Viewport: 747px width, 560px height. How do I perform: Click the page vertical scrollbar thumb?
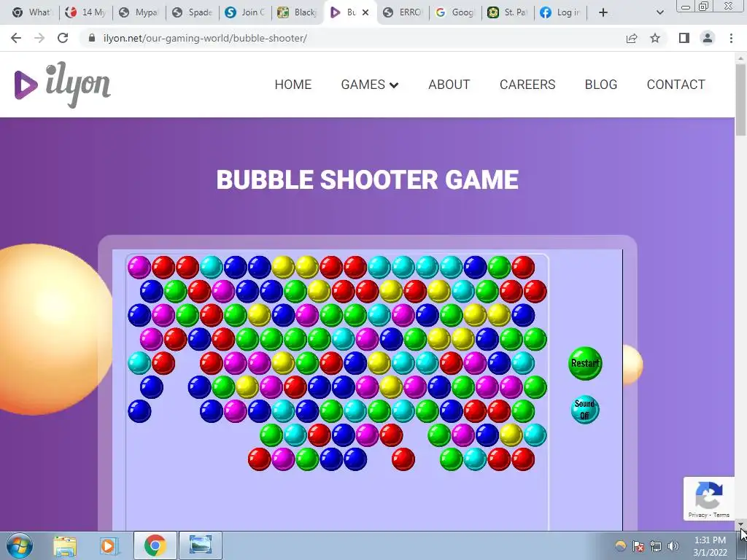(741, 99)
